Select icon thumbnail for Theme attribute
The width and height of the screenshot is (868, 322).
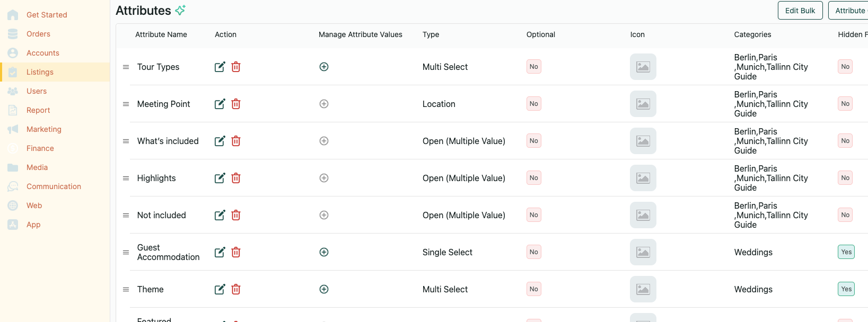643,289
